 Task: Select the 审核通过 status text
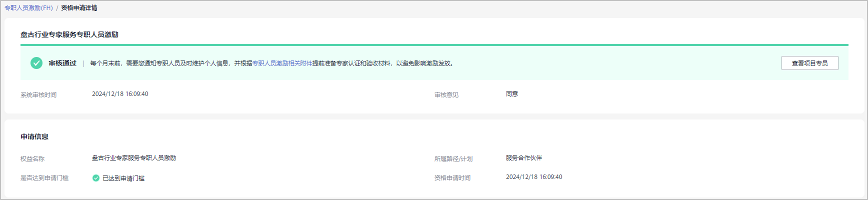pos(62,63)
